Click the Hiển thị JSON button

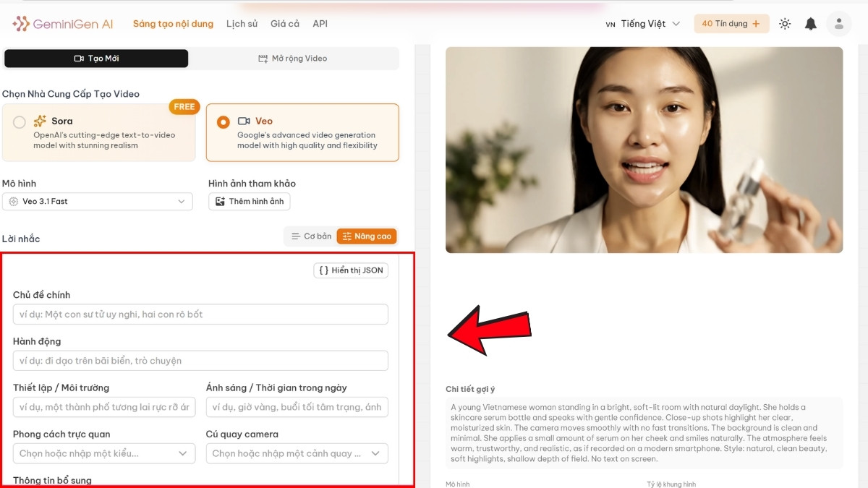[x=350, y=270]
